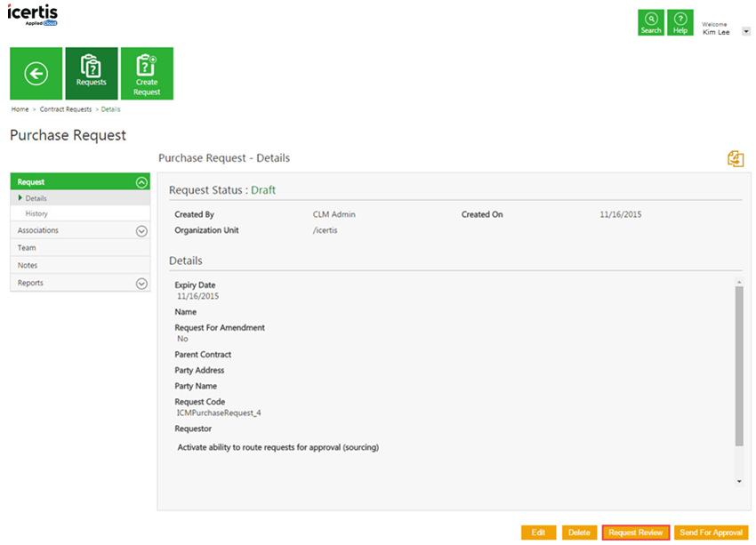This screenshot has height=545, width=756.
Task: Click the orange document icon above details
Action: [x=735, y=159]
